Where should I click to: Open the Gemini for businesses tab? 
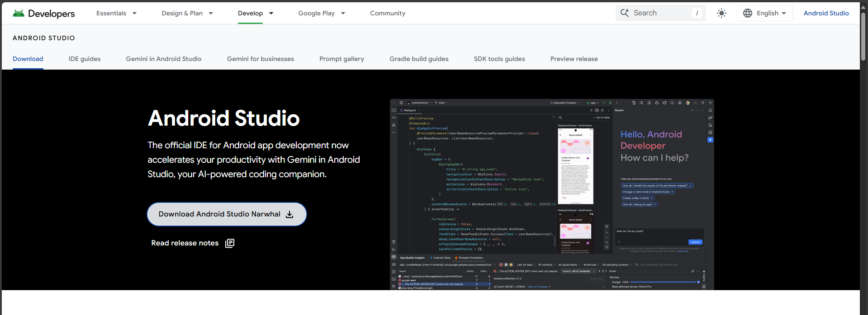[261, 59]
